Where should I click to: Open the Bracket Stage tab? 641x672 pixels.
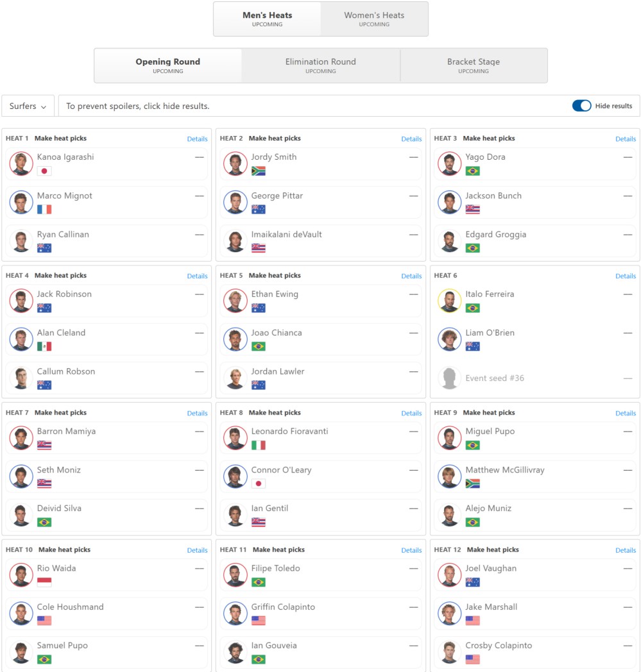click(x=474, y=65)
